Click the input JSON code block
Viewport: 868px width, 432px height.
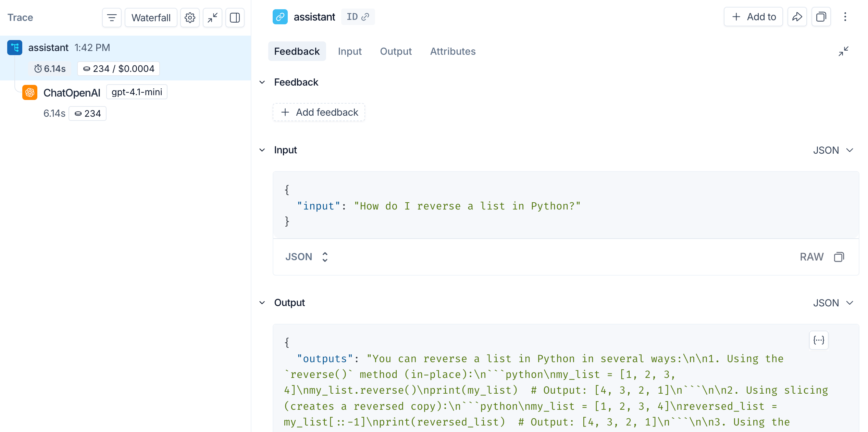[566, 205]
